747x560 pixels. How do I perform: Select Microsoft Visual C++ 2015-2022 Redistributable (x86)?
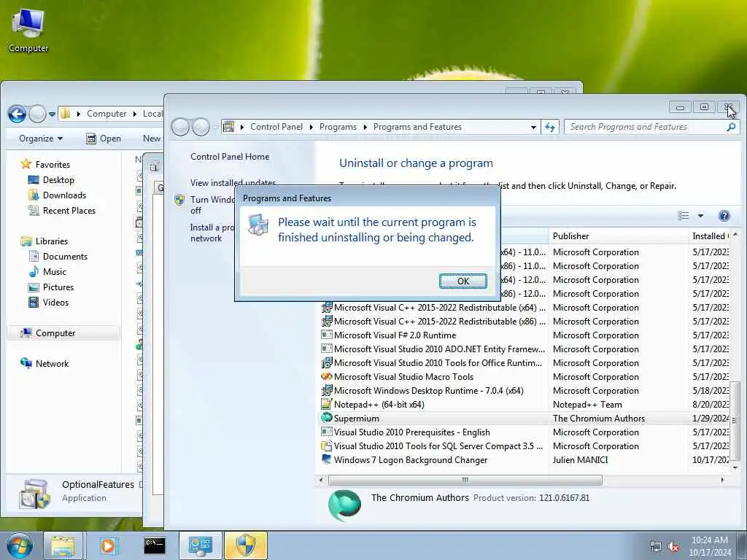coord(525,322)
